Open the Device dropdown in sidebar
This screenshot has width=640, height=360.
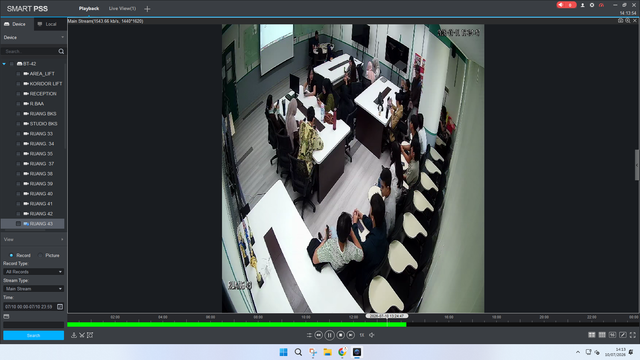(x=33, y=38)
